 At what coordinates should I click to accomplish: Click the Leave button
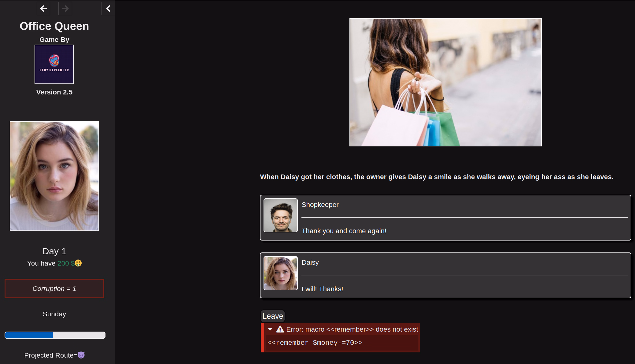(273, 316)
